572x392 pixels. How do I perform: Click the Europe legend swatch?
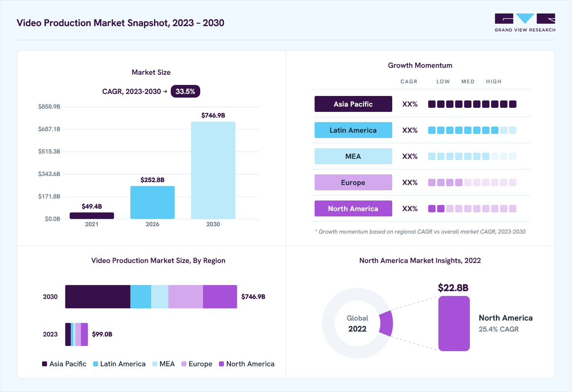[x=184, y=364]
